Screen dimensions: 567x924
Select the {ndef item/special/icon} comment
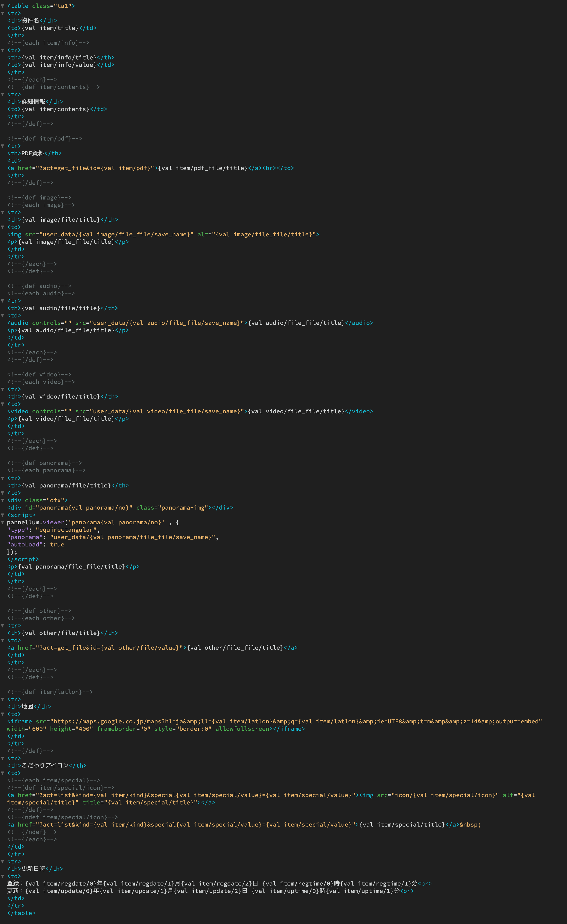[x=63, y=817]
